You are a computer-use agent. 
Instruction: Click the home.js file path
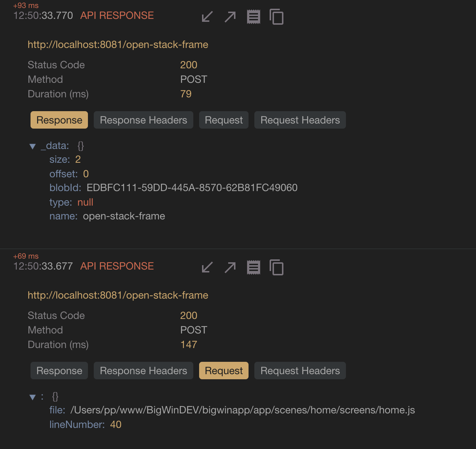click(243, 410)
